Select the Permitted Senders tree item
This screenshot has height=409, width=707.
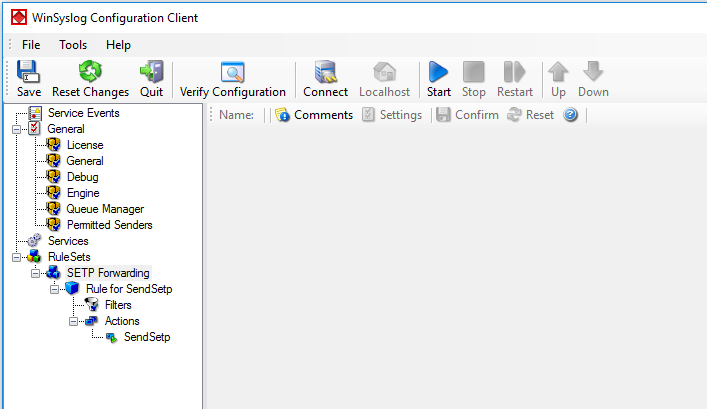(x=110, y=225)
